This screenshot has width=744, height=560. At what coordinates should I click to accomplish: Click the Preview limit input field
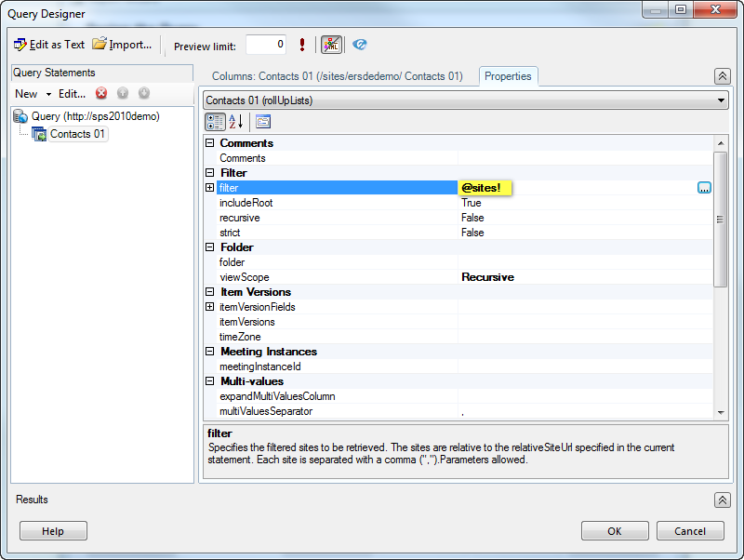tap(266, 45)
